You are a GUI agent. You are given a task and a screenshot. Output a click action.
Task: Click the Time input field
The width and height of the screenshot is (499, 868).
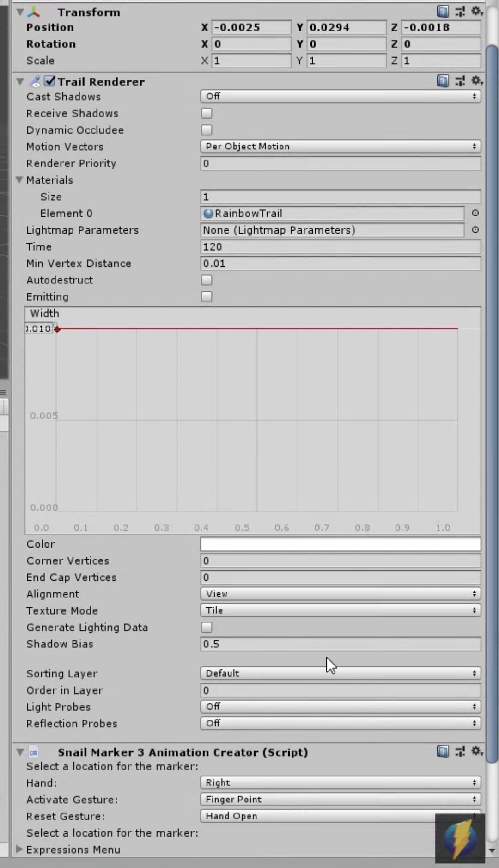pyautogui.click(x=340, y=246)
